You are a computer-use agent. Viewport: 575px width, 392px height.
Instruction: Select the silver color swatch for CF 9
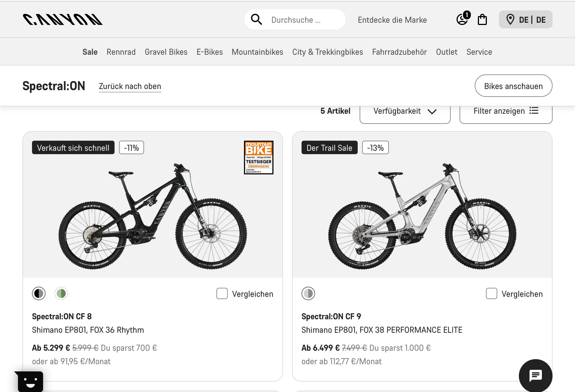click(308, 294)
